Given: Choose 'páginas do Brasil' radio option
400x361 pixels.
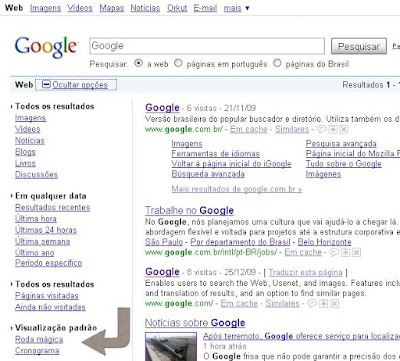Looking at the screenshot, I should coord(277,63).
